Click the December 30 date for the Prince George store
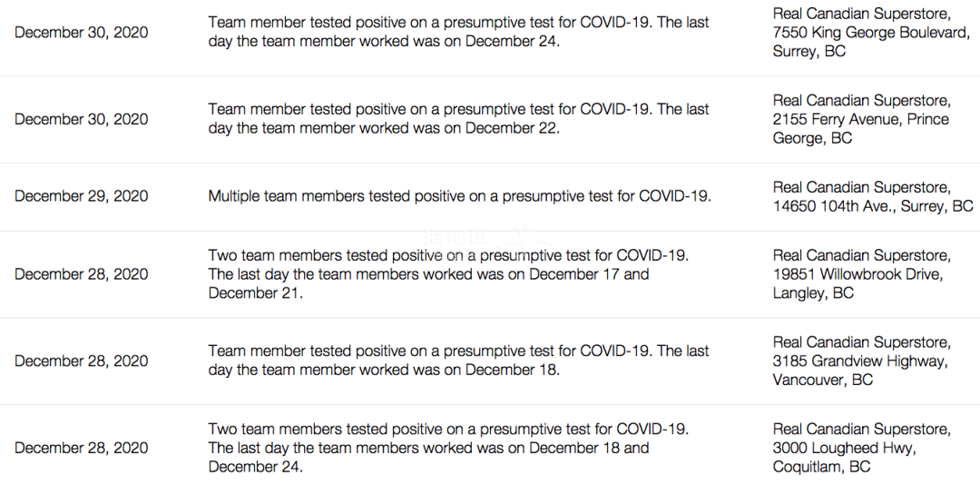Image resolution: width=980 pixels, height=485 pixels. pos(81,119)
